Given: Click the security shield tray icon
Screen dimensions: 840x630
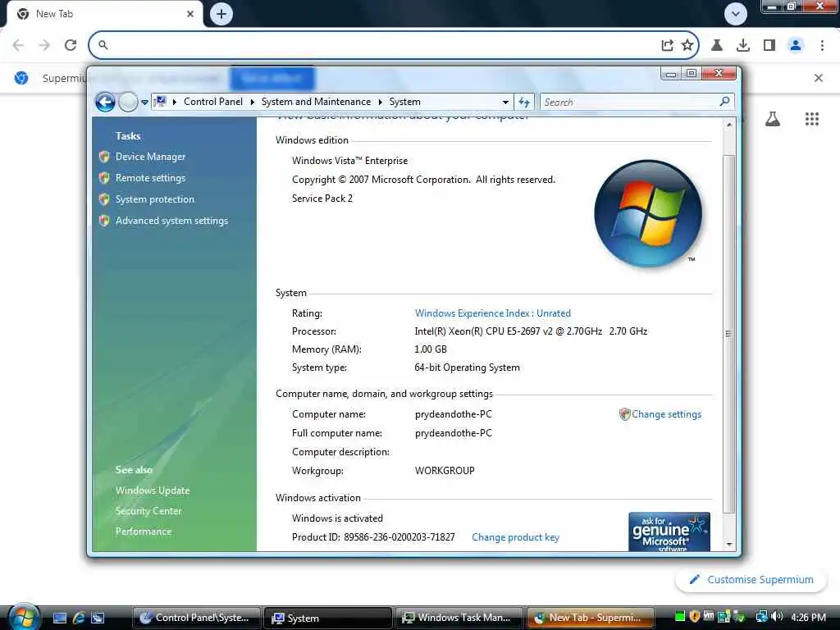Looking at the screenshot, I should click(x=695, y=617).
